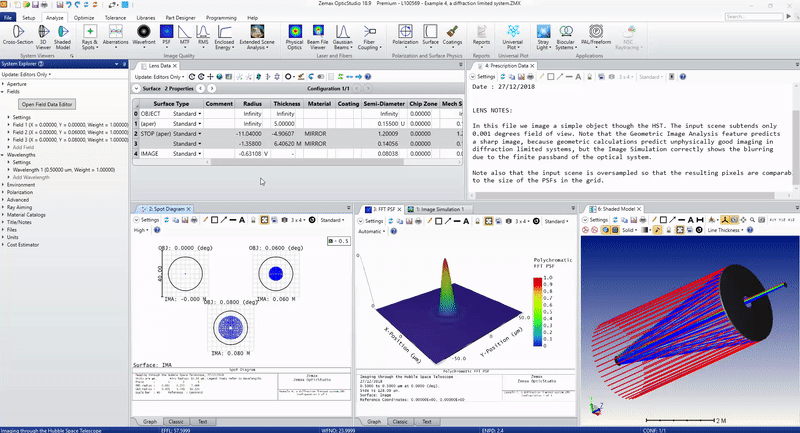Switch to the Setup ribbon tab
This screenshot has width=800, height=433.
(29, 17)
